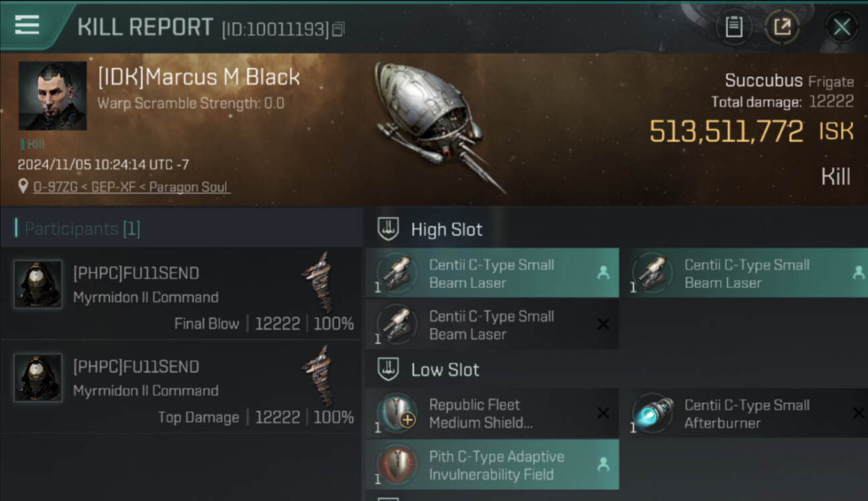Click the destroyed Centii Beam Laser's X icon
This screenshot has width=868, height=501.
602,324
